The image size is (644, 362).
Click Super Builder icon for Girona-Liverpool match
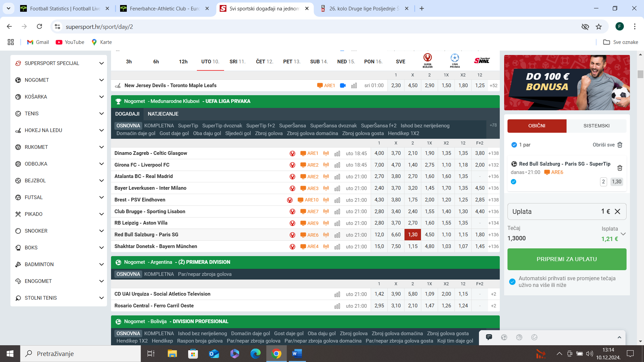292,165
